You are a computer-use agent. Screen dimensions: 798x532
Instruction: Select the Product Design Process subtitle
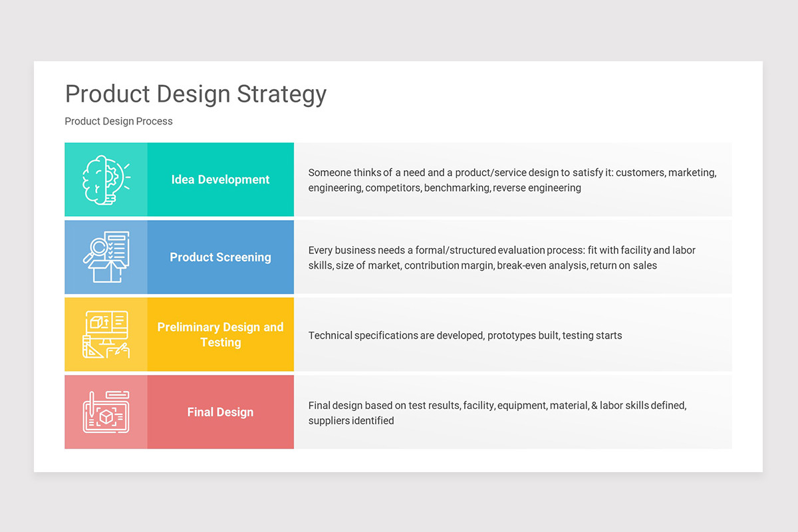click(118, 121)
